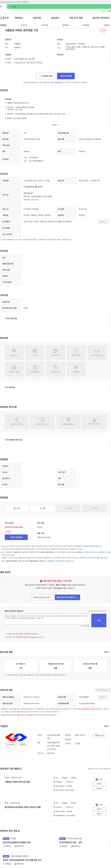The width and height of the screenshot is (111, 868).
Task: Select the 면접 screening method box
Action: pos(43,508)
